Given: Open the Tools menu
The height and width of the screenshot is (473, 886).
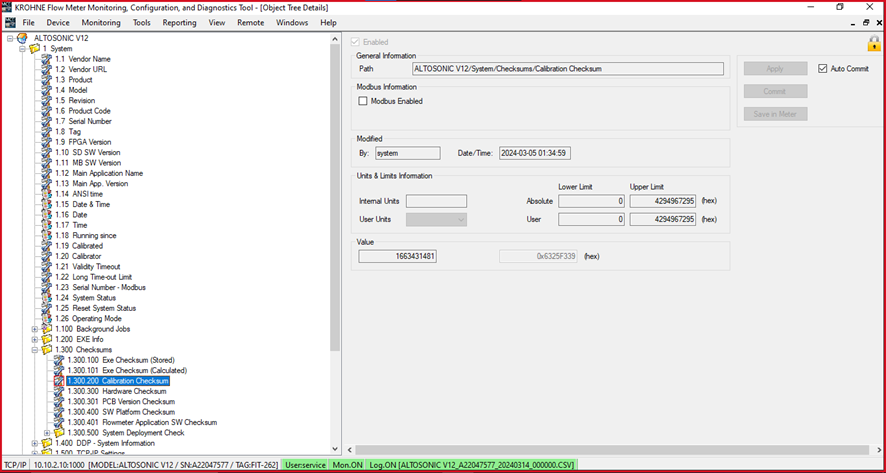Looking at the screenshot, I should click(x=142, y=23).
